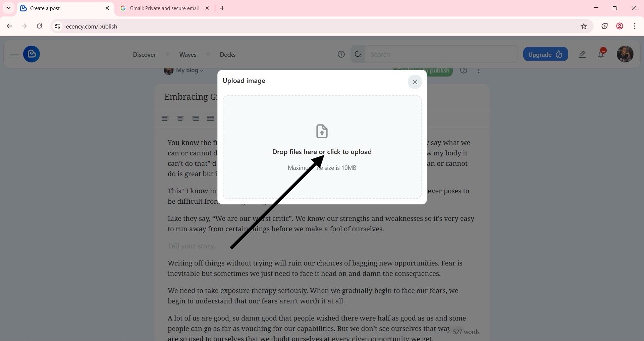Screen dimensions: 644x341
Task: Open the user profile avatar menu
Action: 625,54
